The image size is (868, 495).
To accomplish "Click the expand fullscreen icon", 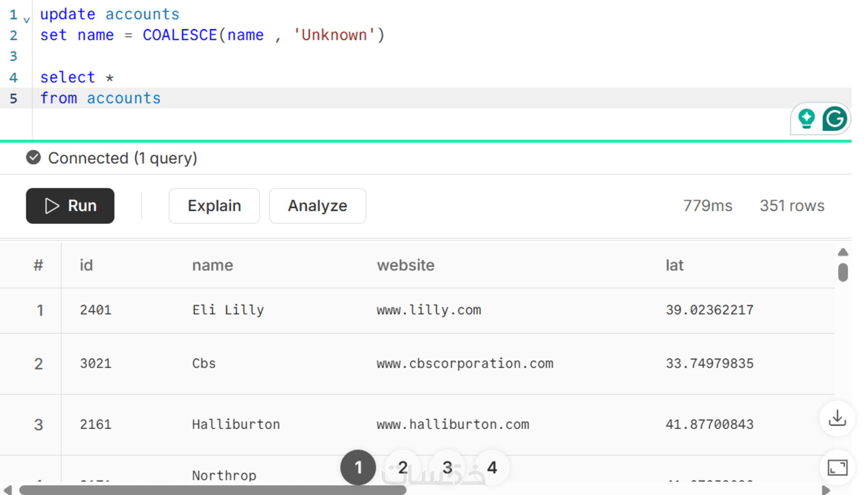I will pyautogui.click(x=837, y=467).
